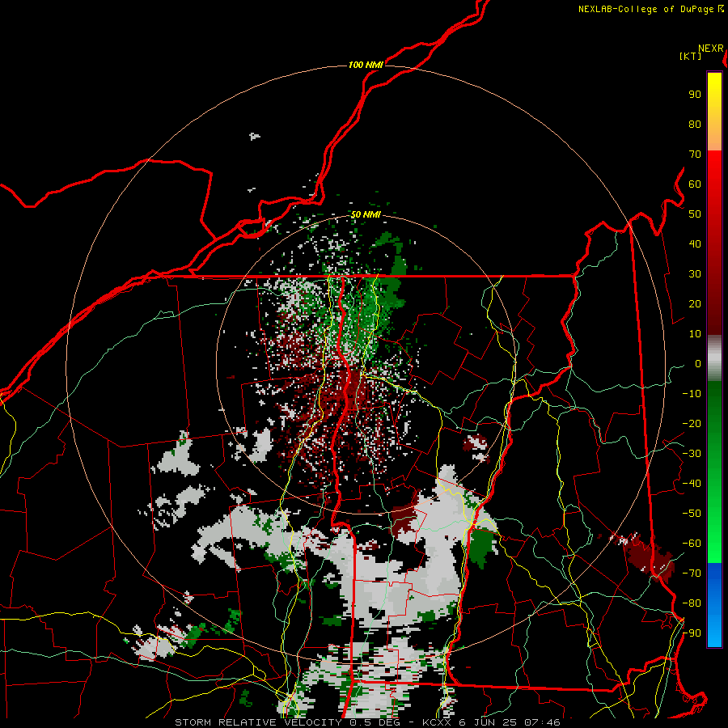Click the 10 value on velocity scale
728x728 pixels.
[695, 334]
